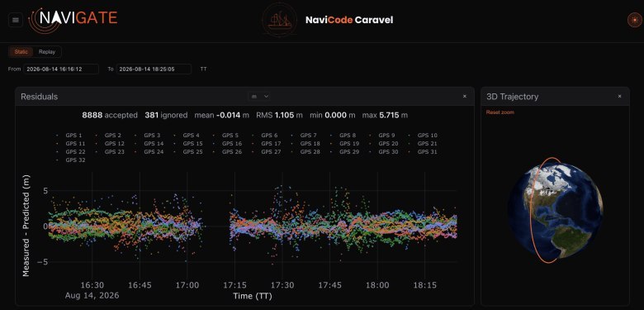Click the NaviCode Caravel ship emblem
Screen dimensions: 644x310
280,20
